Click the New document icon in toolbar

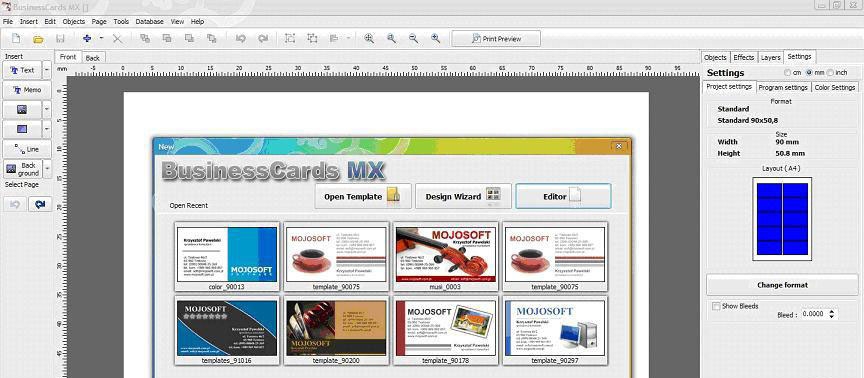[16, 39]
